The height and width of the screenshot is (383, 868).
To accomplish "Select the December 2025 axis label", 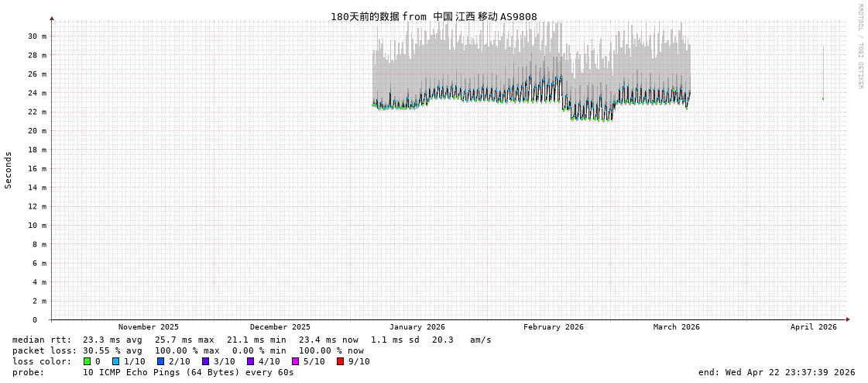I will point(280,327).
